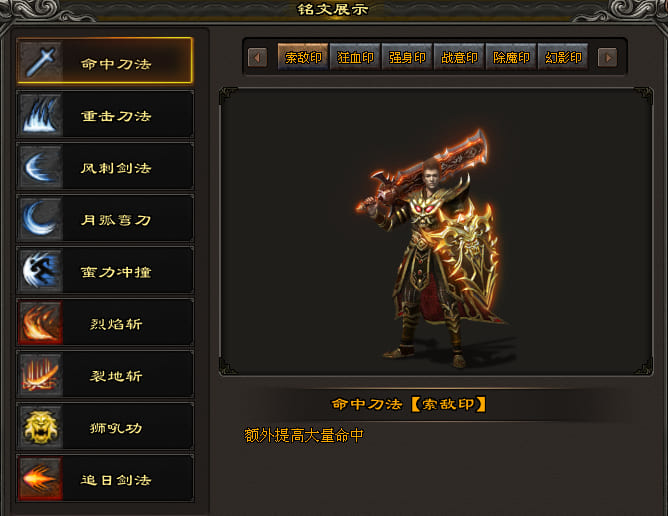Show next inscription tabs with right arrow
The width and height of the screenshot is (668, 516).
(x=607, y=58)
